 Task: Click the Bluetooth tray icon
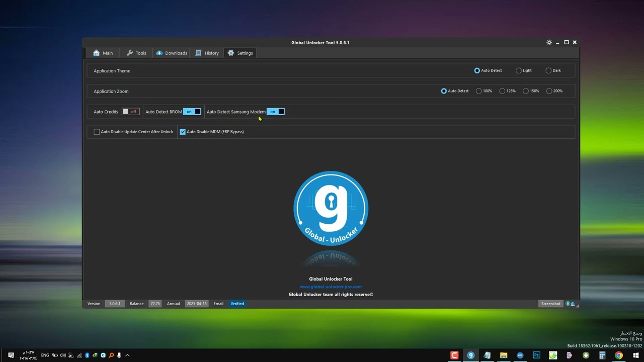(87, 355)
